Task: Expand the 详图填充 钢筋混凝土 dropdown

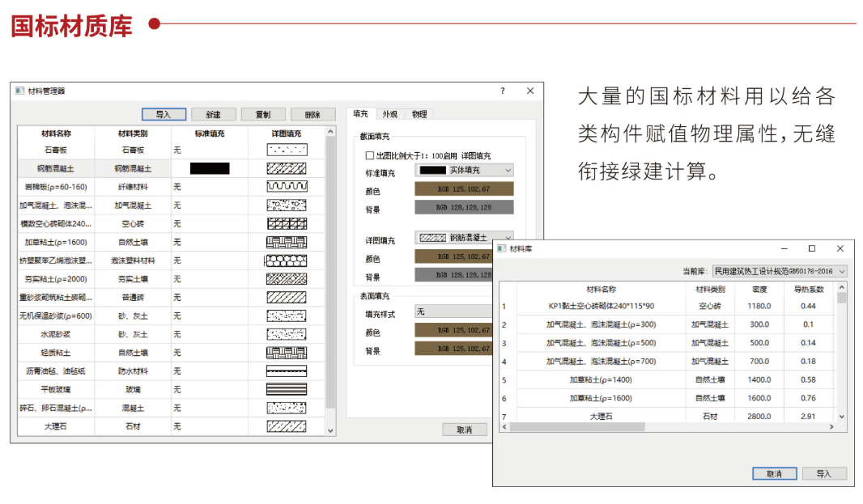Action: click(x=464, y=239)
